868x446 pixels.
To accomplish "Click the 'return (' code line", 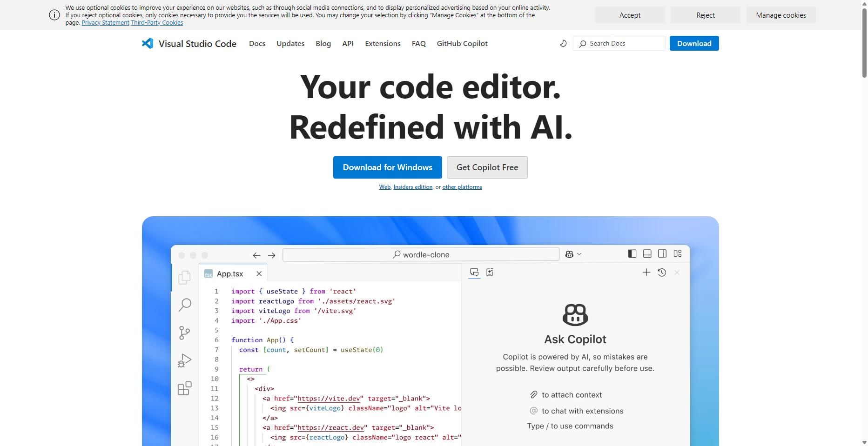I will [255, 369].
